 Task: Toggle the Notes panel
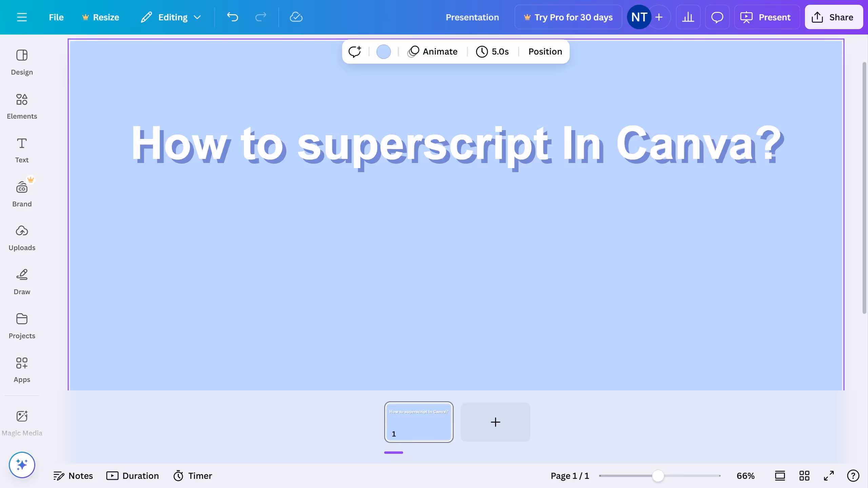tap(73, 475)
